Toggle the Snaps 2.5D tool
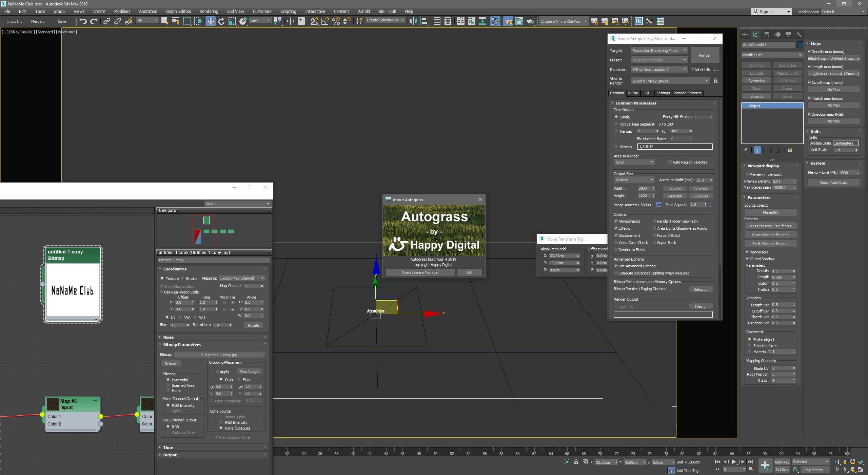 314,21
